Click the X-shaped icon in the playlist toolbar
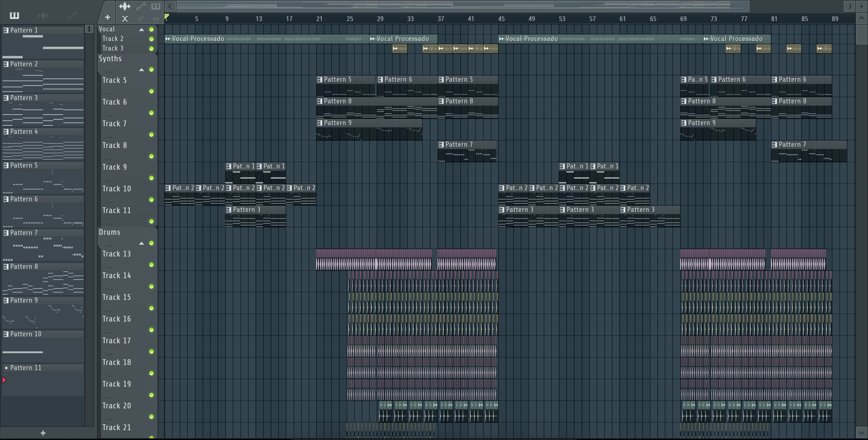868x440 pixels. point(125,19)
